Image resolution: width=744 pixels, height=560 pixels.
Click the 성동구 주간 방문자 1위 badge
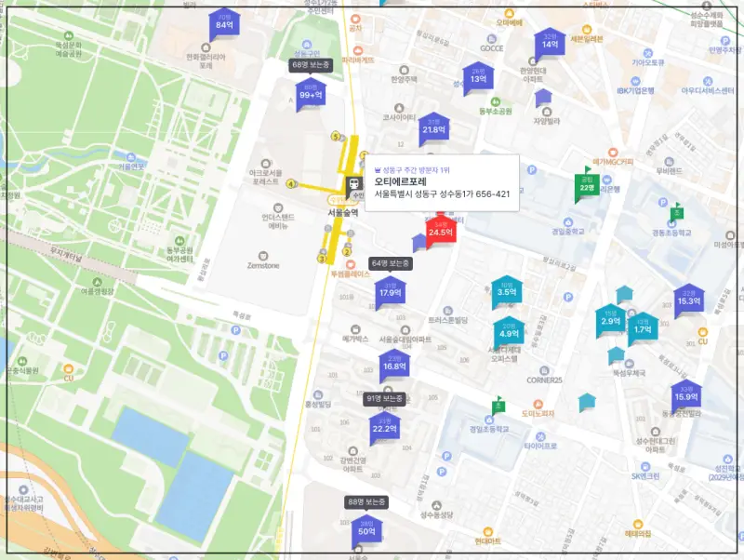coord(412,170)
